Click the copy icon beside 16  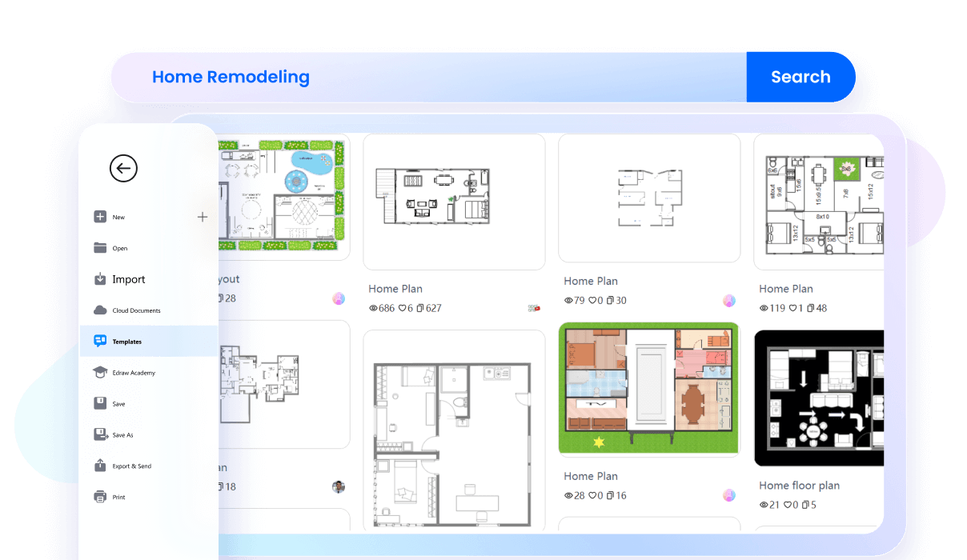tap(611, 496)
